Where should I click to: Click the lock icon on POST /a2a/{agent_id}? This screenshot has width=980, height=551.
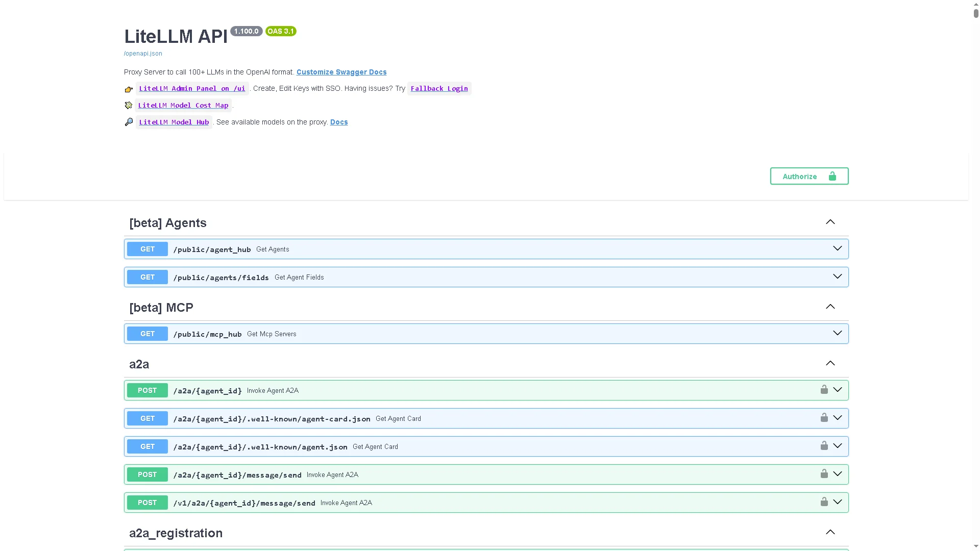pyautogui.click(x=824, y=390)
